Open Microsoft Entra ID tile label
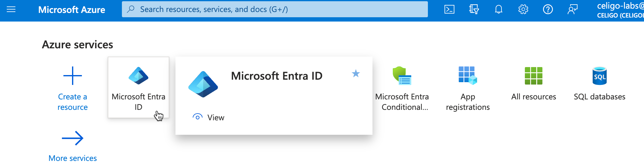This screenshot has width=644, height=168. click(139, 102)
